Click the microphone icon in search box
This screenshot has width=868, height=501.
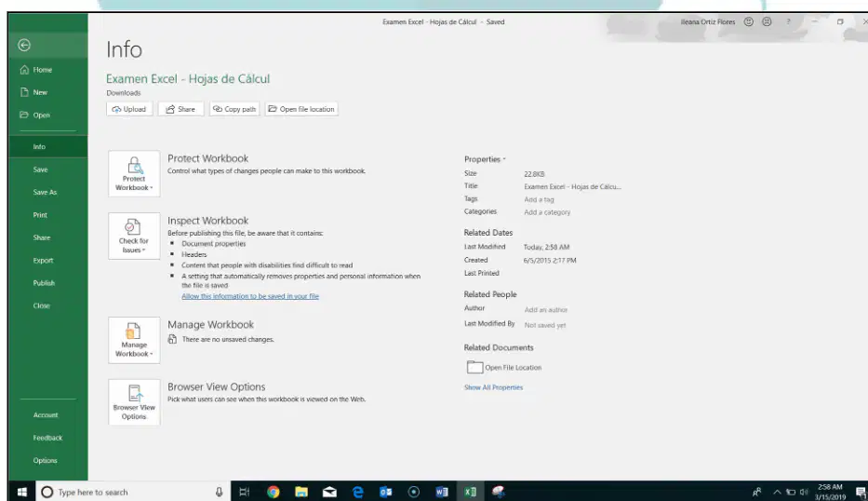point(220,492)
